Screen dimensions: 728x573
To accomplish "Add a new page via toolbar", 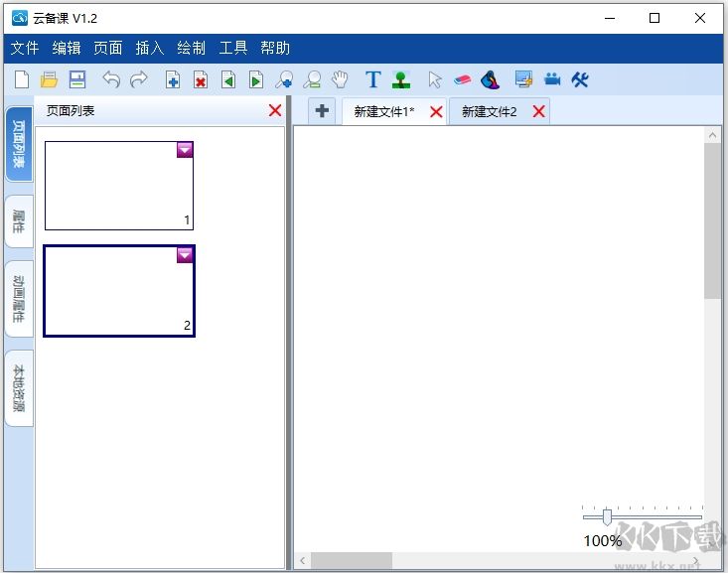I will click(x=173, y=80).
